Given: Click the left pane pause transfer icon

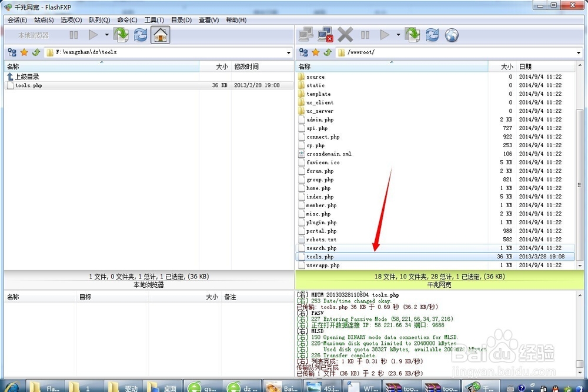Looking at the screenshot, I should click(x=74, y=35).
